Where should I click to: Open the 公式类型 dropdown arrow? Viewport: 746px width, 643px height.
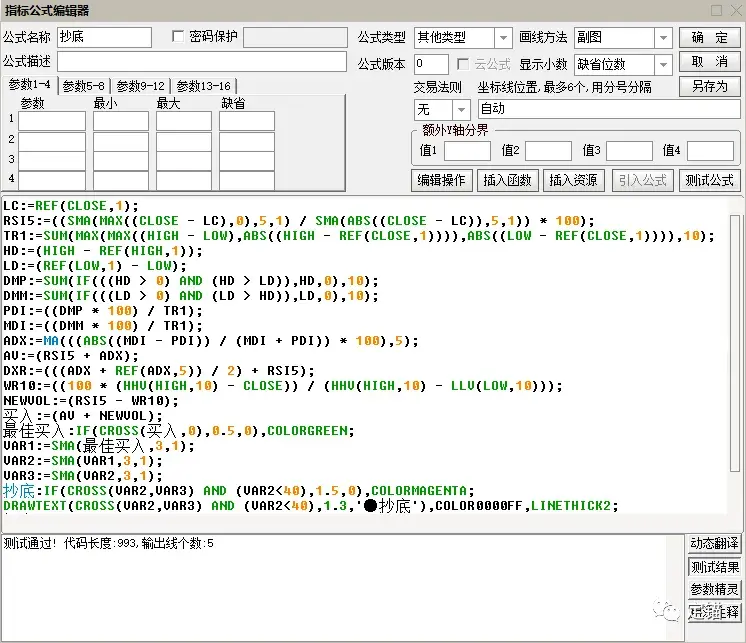point(503,38)
